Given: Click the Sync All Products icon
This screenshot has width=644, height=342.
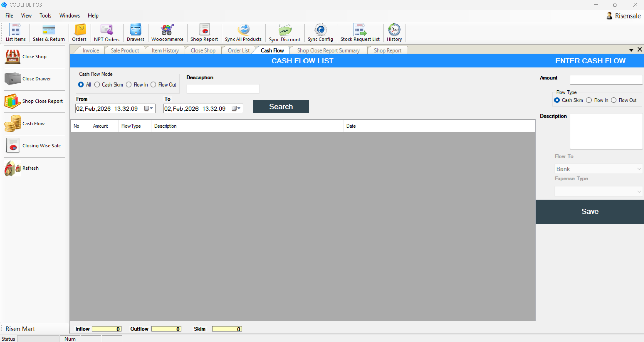Looking at the screenshot, I should (x=243, y=32).
